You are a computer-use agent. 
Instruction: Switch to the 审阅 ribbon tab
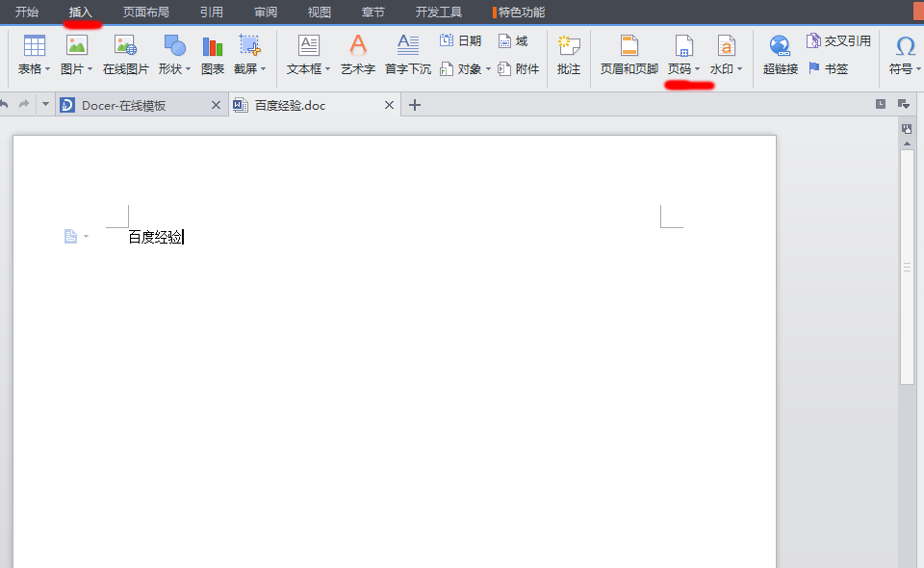pos(266,12)
